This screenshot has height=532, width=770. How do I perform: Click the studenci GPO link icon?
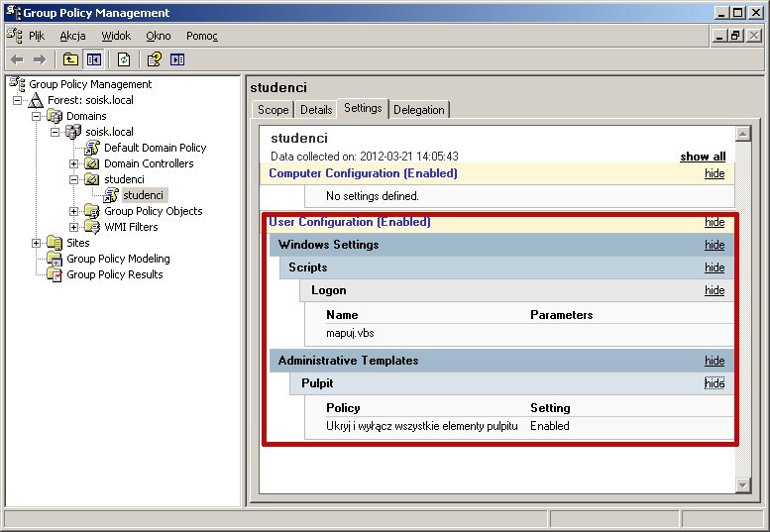(x=111, y=195)
